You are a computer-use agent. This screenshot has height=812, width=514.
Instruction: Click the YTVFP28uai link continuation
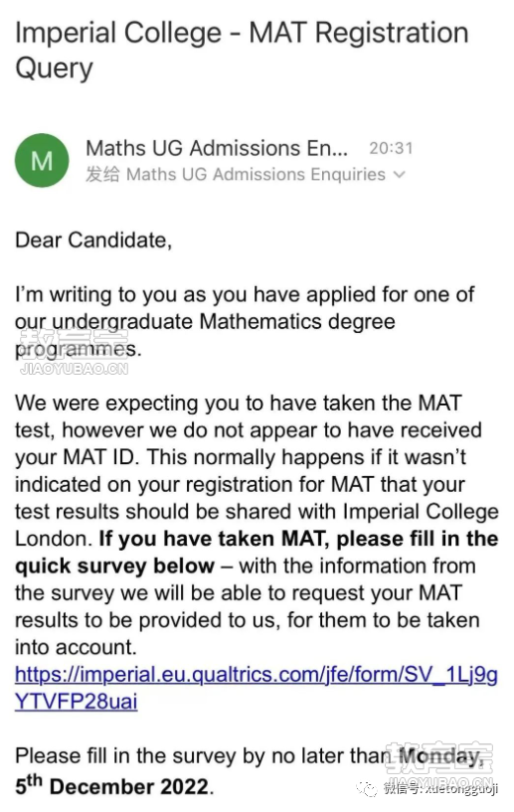(77, 702)
